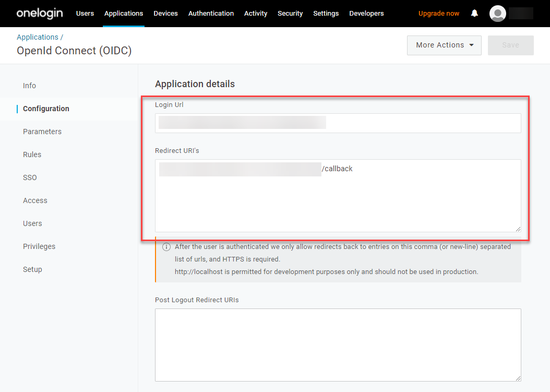Select the Rules sidebar tab
The height and width of the screenshot is (392, 550).
coord(32,155)
